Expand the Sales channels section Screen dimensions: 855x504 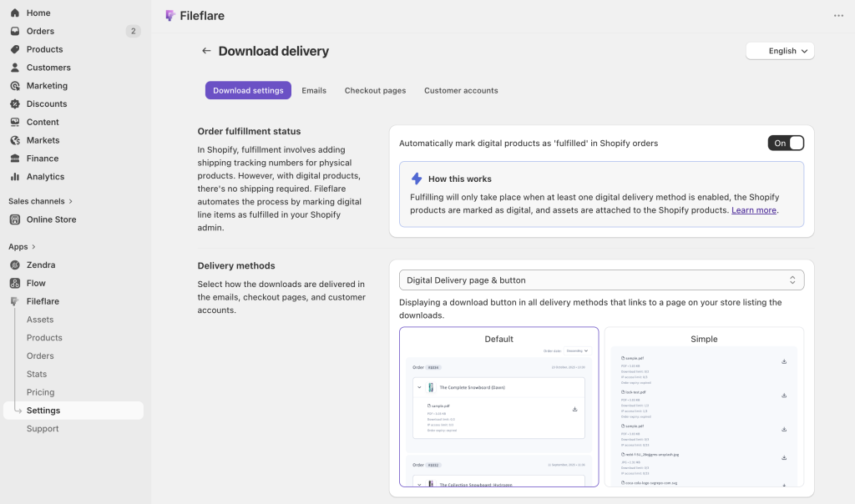tap(41, 201)
